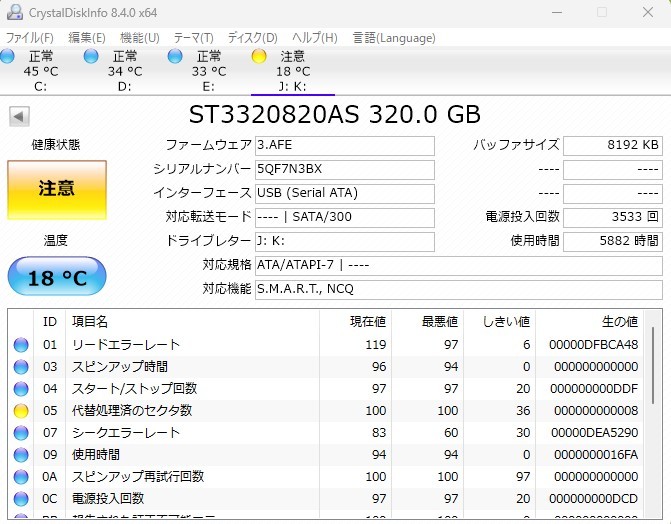Click yellow status icon for attribute 05
671x524 pixels.
pos(21,411)
